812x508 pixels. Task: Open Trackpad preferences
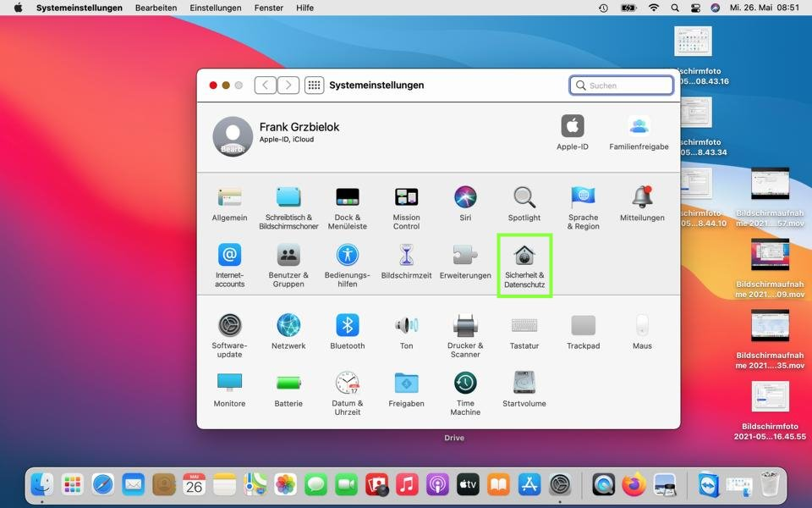(x=583, y=332)
